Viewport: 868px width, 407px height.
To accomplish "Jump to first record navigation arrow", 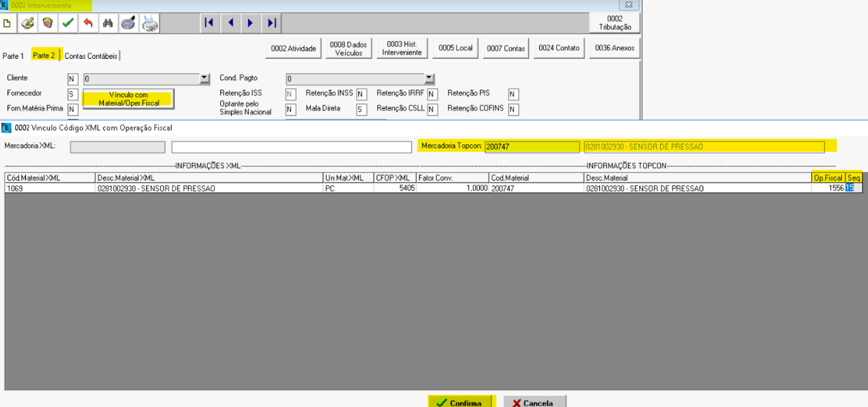I will click(210, 23).
